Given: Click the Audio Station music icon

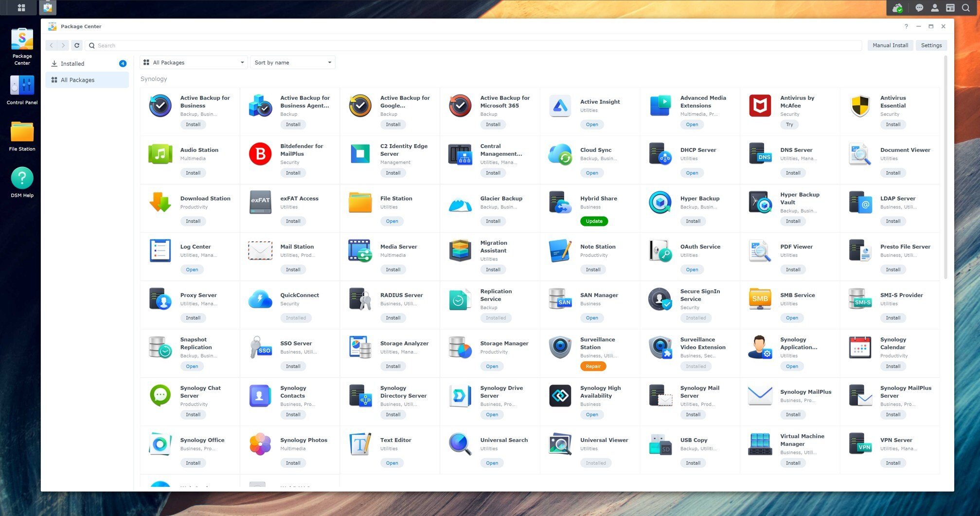Looking at the screenshot, I should pyautogui.click(x=160, y=154).
